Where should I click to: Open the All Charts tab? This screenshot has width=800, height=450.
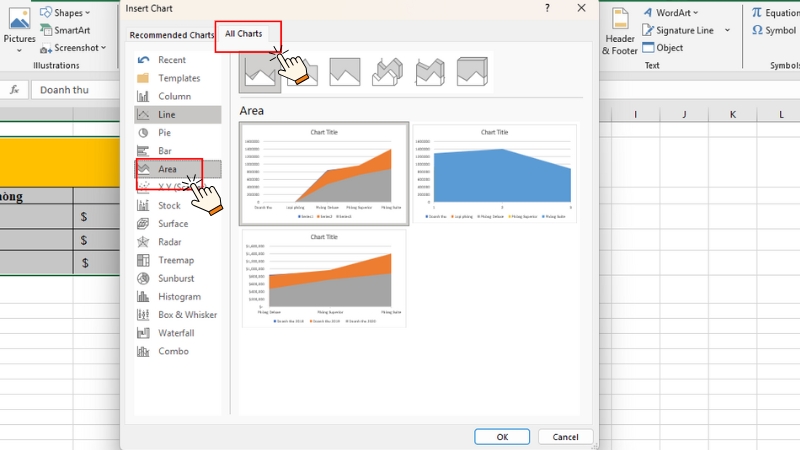click(x=244, y=34)
